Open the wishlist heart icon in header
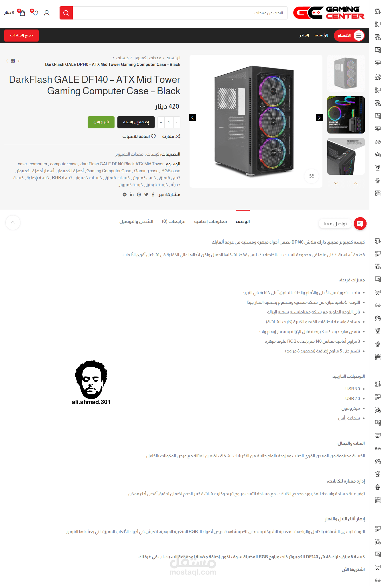 35,13
